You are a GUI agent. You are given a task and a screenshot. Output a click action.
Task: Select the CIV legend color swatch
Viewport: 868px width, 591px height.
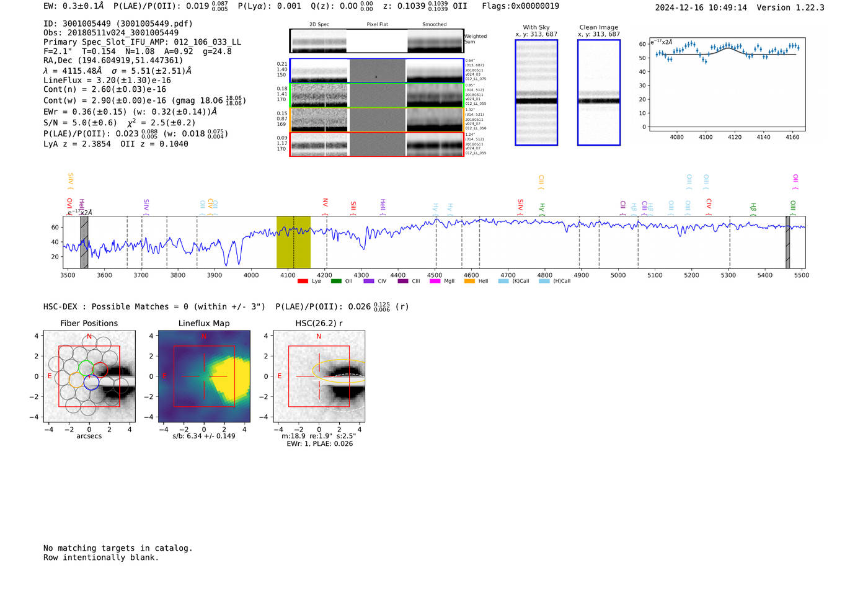click(369, 281)
